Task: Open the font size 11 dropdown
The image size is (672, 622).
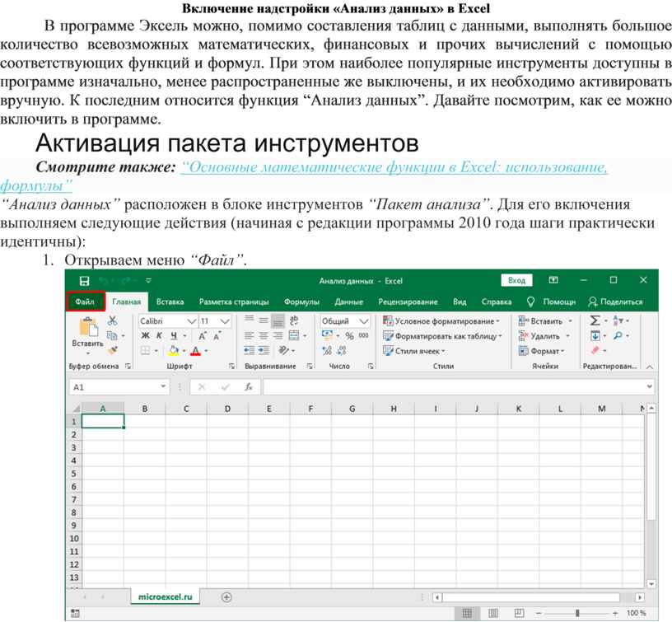Action: click(225, 321)
